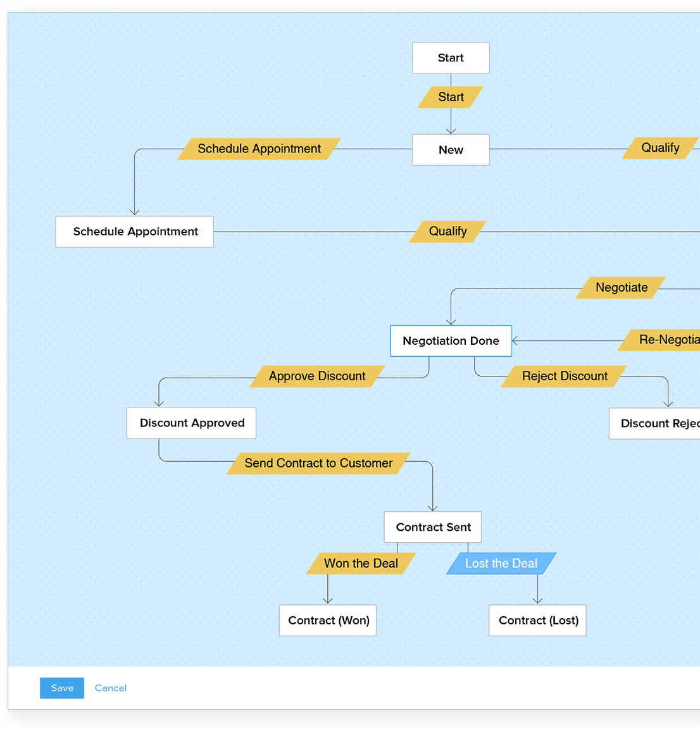Select the Discount Rejected state box
Viewport: 700px width, 732px height.
click(654, 423)
